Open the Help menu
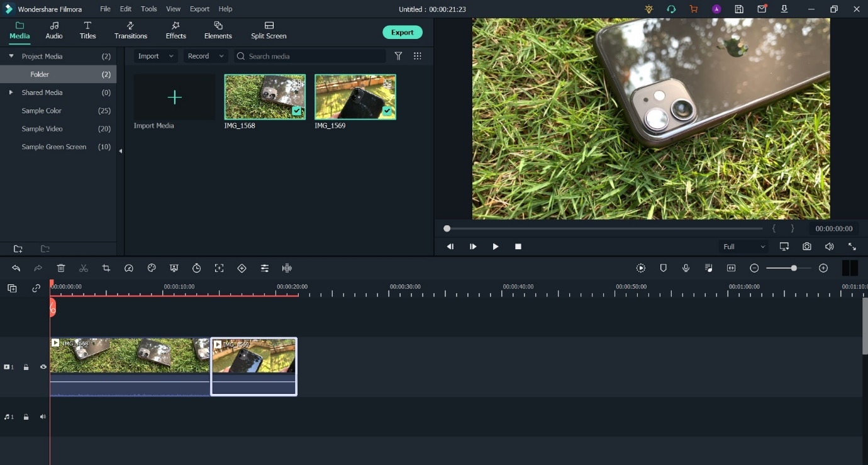Image resolution: width=868 pixels, height=465 pixels. pyautogui.click(x=225, y=9)
